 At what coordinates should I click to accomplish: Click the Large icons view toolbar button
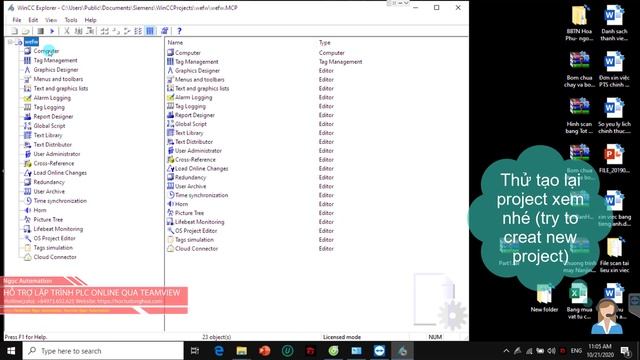click(104, 31)
